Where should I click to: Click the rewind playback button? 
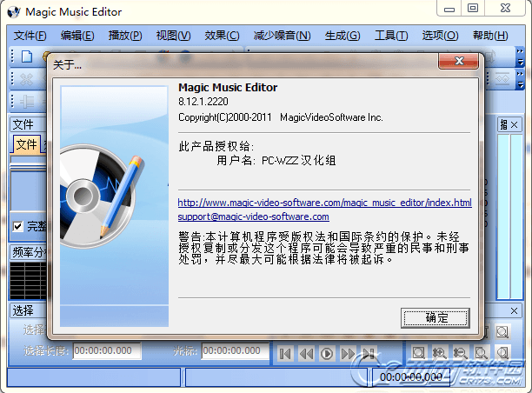pos(306,354)
